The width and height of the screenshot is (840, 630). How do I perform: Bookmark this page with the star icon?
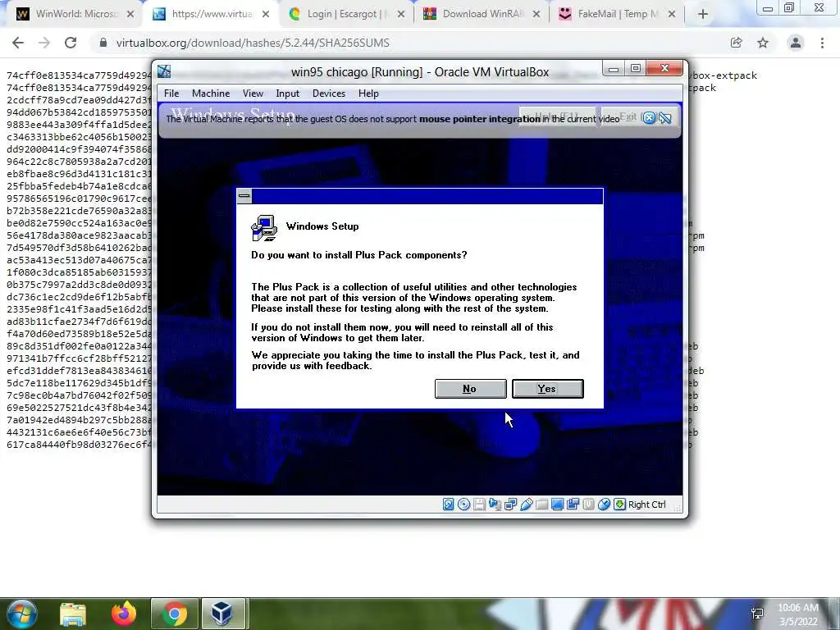[763, 43]
